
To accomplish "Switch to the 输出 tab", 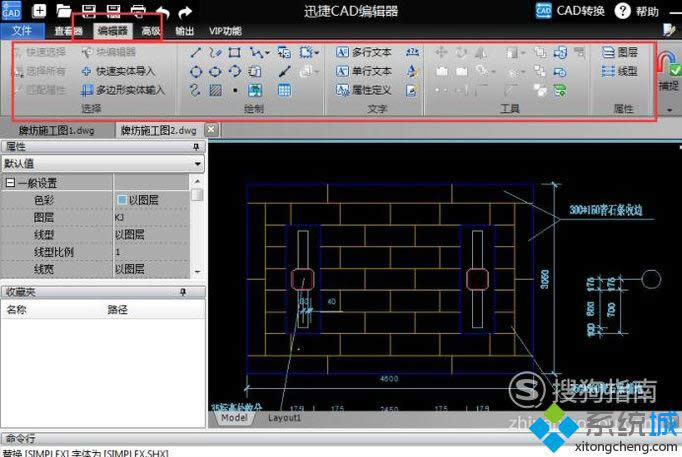I will [x=184, y=31].
